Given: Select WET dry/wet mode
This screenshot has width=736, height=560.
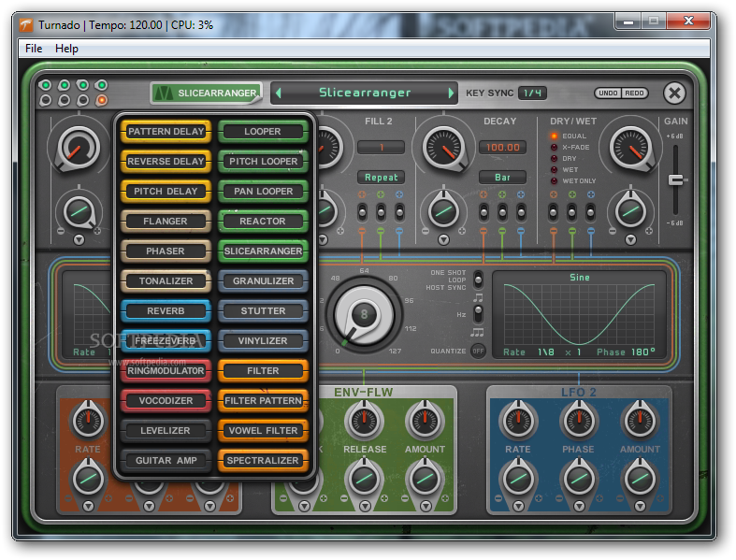Looking at the screenshot, I should coord(564,170).
